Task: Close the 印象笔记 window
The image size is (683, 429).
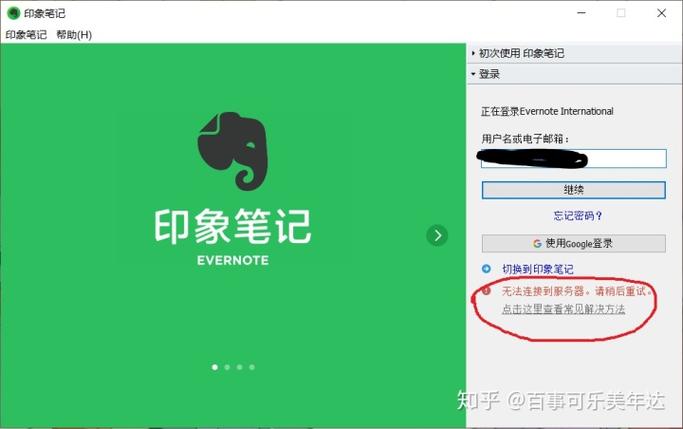Action: coord(662,13)
